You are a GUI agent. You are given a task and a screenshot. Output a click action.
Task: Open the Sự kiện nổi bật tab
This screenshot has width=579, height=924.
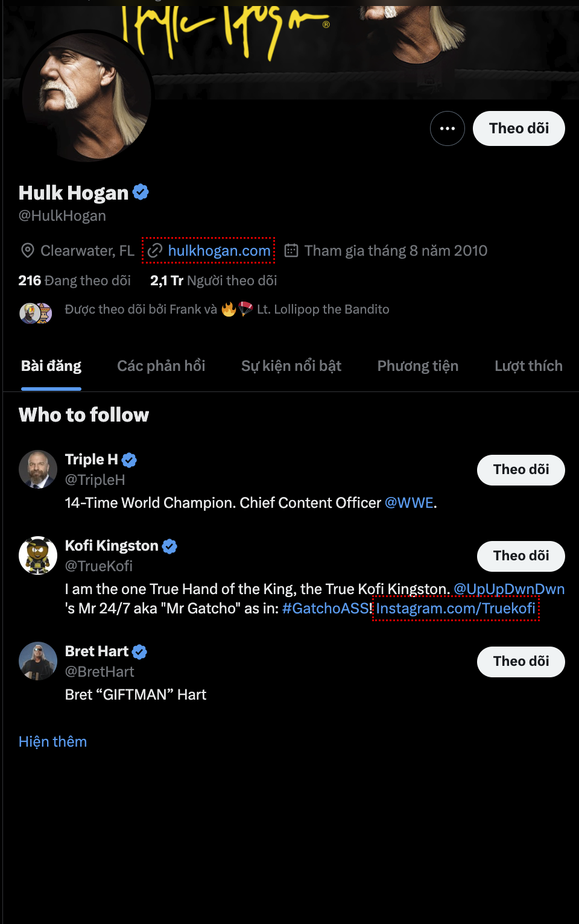291,366
